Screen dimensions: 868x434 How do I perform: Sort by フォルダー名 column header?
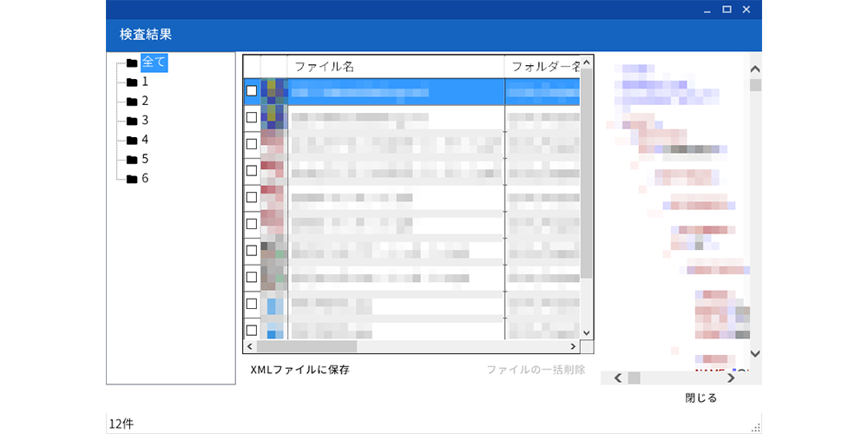(542, 67)
